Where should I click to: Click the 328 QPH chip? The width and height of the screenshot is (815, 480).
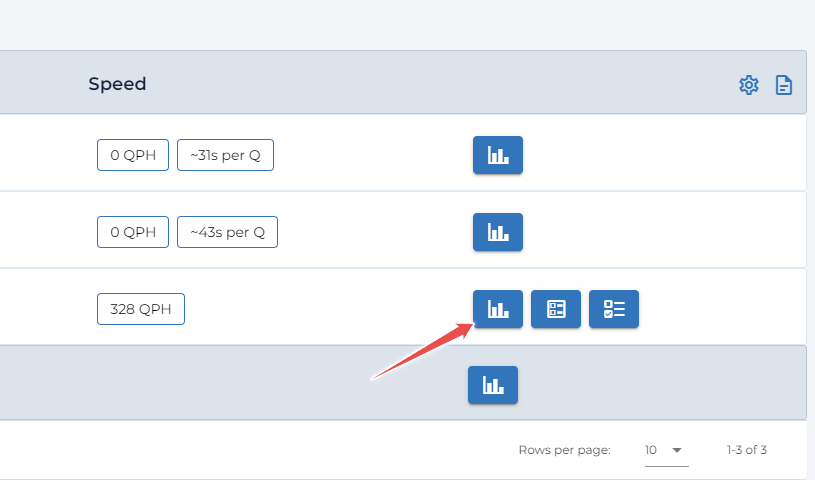(x=141, y=309)
